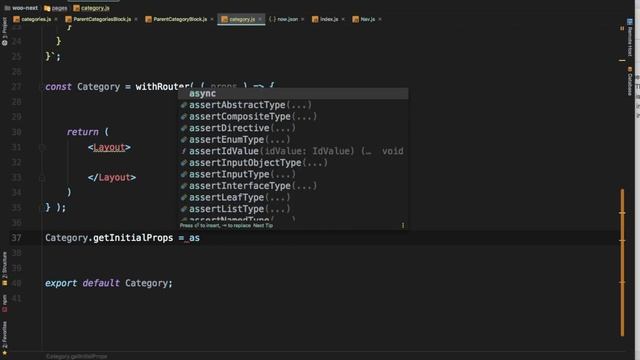Screen dimensions: 640x360
Task: Choose async from the completion list
Action: pos(293,93)
